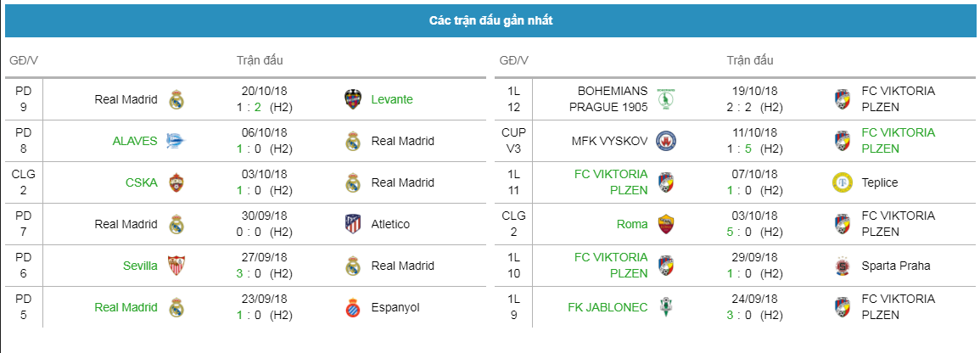The image size is (980, 353).
Task: Open the ALAVES team link
Action: pos(135,141)
